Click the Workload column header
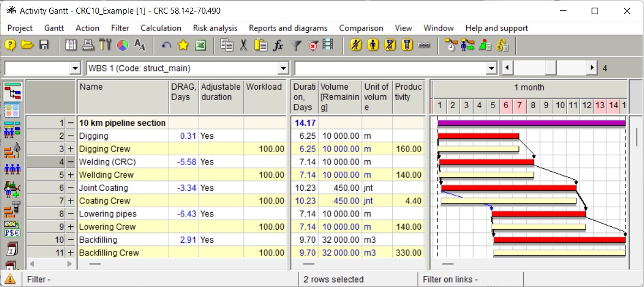This screenshot has width=644, height=287. pyautogui.click(x=265, y=97)
